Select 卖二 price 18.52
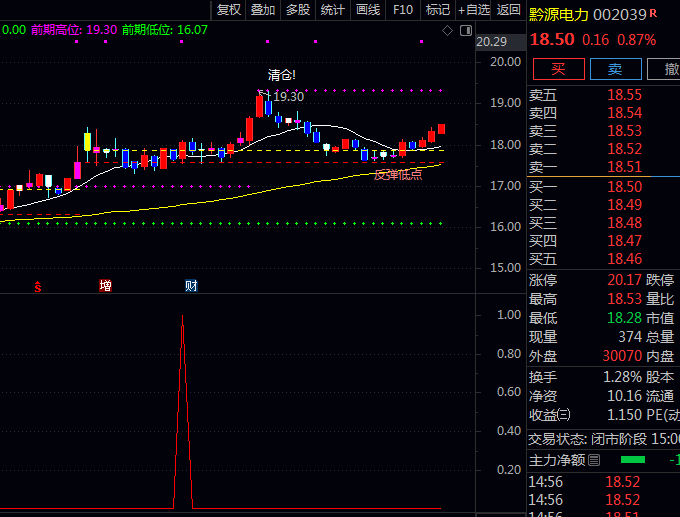The width and height of the screenshot is (680, 517). point(624,149)
